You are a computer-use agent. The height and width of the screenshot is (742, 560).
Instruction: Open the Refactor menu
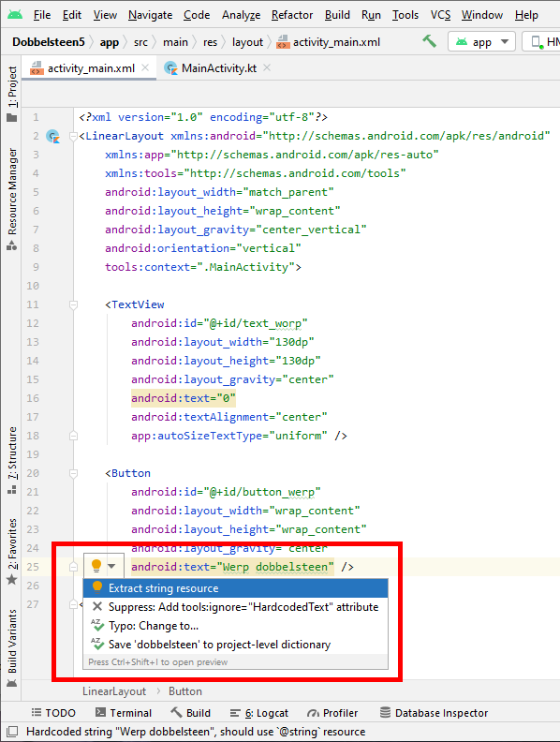tap(292, 15)
